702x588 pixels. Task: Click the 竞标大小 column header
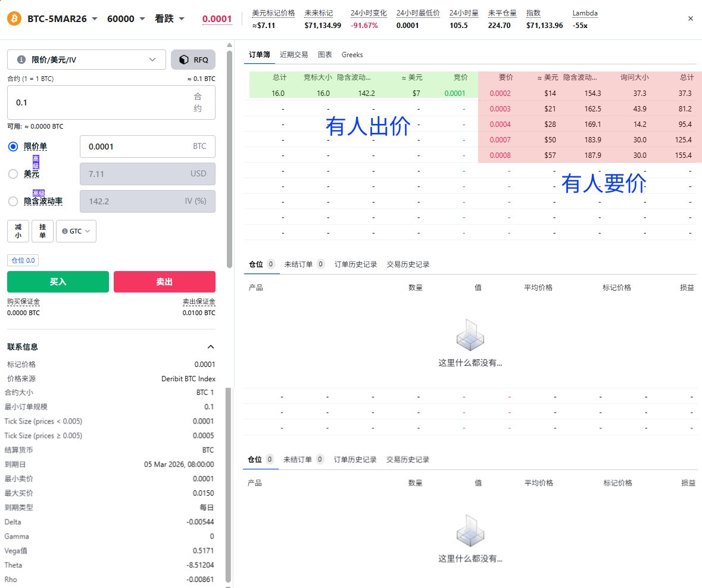pyautogui.click(x=317, y=77)
